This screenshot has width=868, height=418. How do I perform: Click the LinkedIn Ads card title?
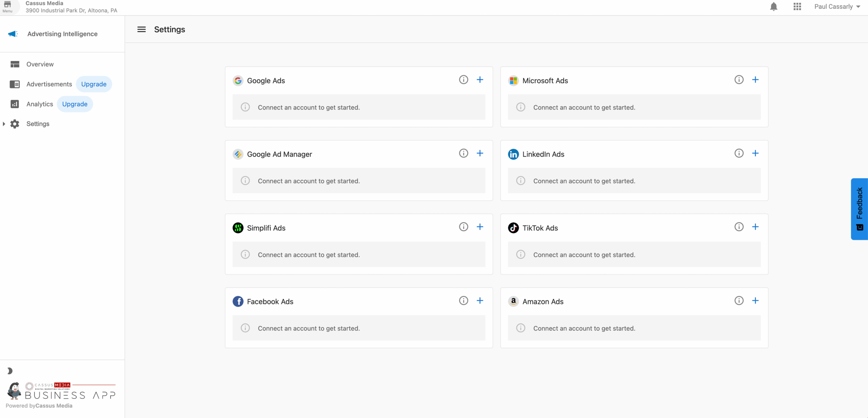point(543,154)
